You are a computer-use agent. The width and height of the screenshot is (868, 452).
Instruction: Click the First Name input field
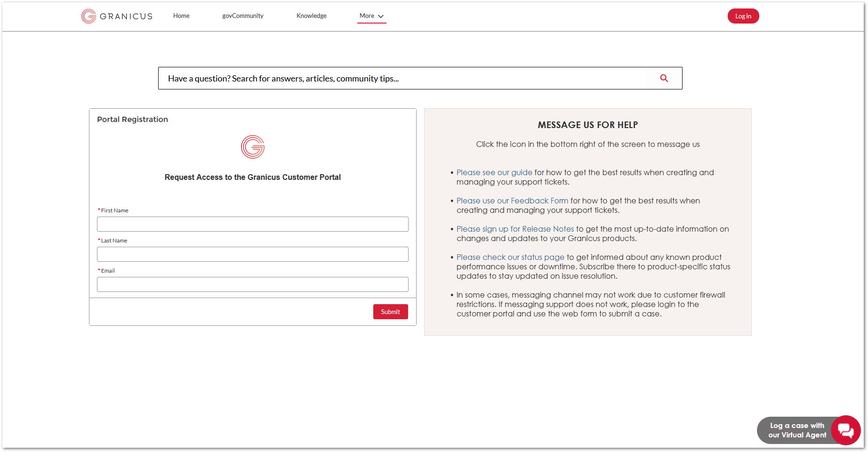click(252, 224)
